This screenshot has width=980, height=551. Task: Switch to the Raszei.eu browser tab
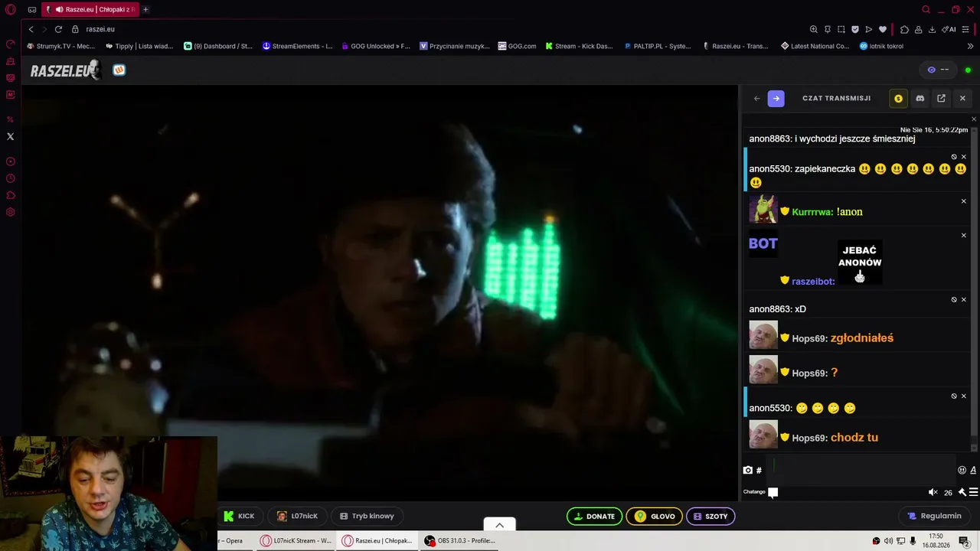(89, 10)
